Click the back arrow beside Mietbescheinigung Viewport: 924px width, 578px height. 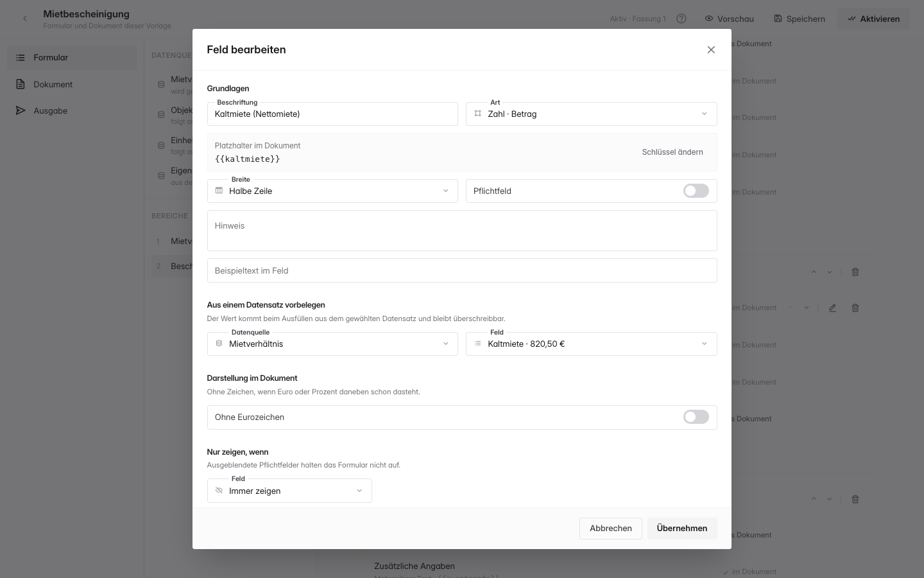(25, 19)
